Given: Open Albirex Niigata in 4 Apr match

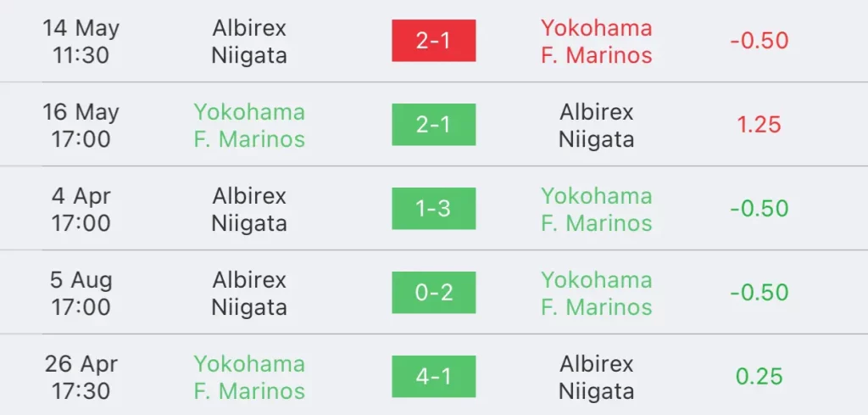Looking at the screenshot, I should [x=249, y=209].
